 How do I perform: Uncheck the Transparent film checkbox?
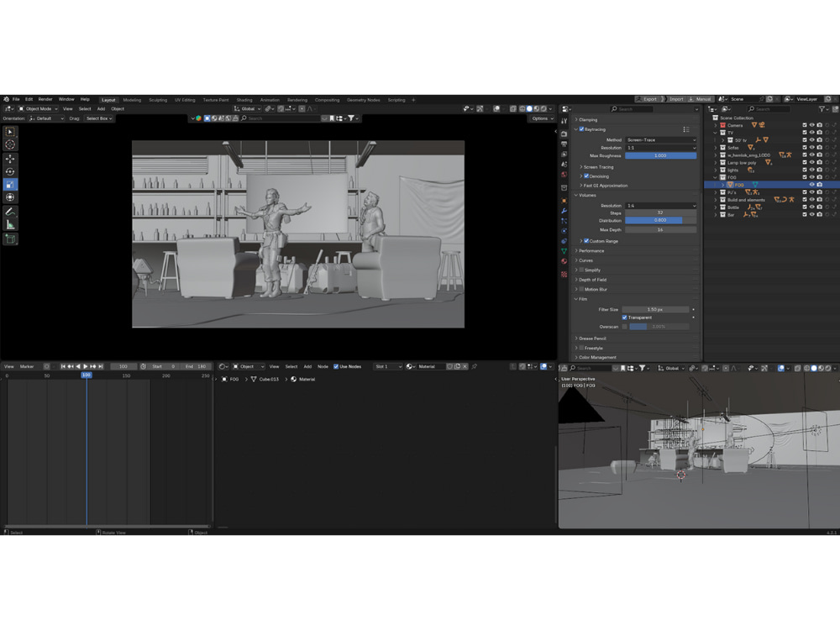click(x=625, y=318)
